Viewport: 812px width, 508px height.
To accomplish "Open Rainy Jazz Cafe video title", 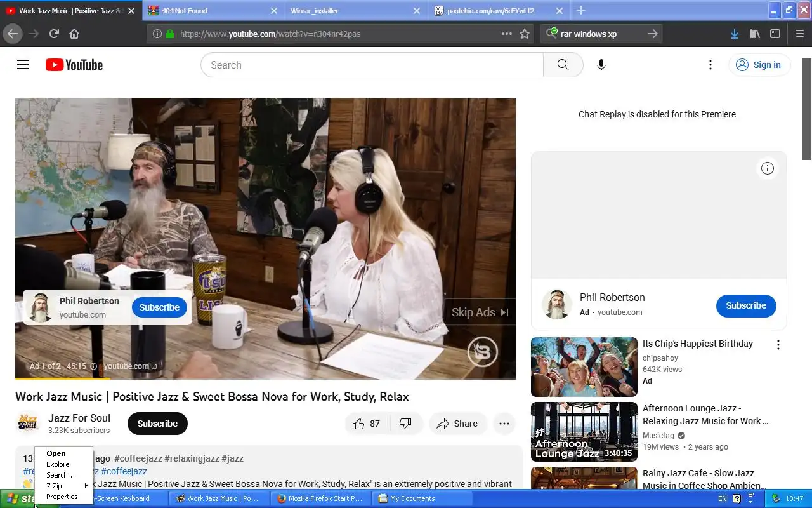I will pos(704,479).
